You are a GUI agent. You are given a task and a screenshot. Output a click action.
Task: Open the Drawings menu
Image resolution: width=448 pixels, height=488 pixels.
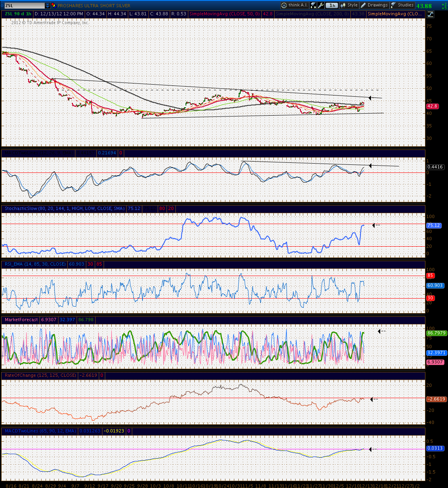click(374, 5)
